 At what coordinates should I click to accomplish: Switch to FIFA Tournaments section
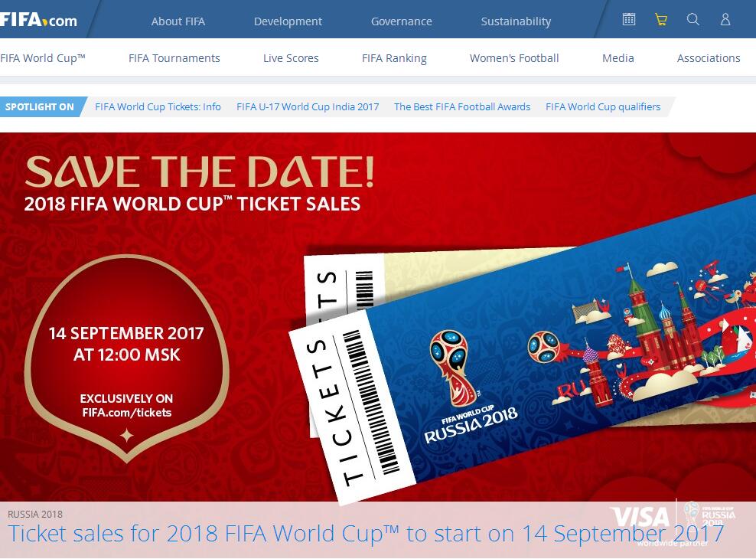(174, 58)
